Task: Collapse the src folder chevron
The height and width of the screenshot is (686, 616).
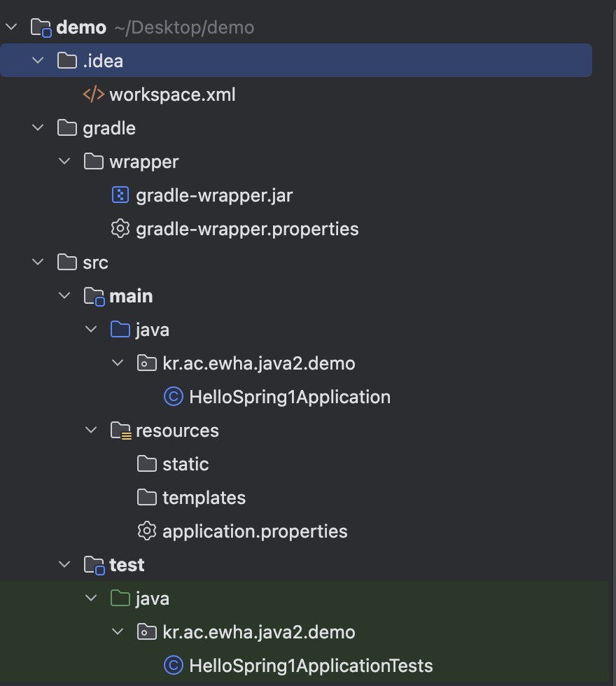Action: tap(38, 262)
